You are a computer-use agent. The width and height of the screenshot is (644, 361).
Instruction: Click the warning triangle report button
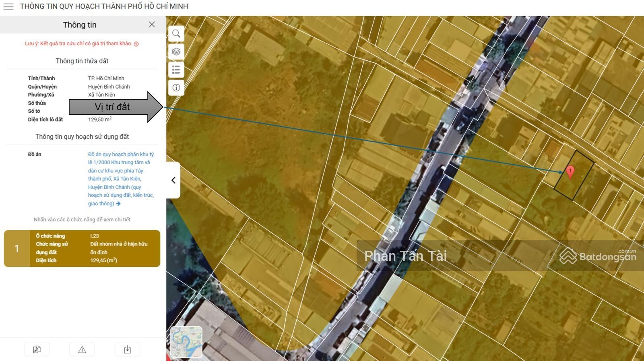(x=82, y=349)
